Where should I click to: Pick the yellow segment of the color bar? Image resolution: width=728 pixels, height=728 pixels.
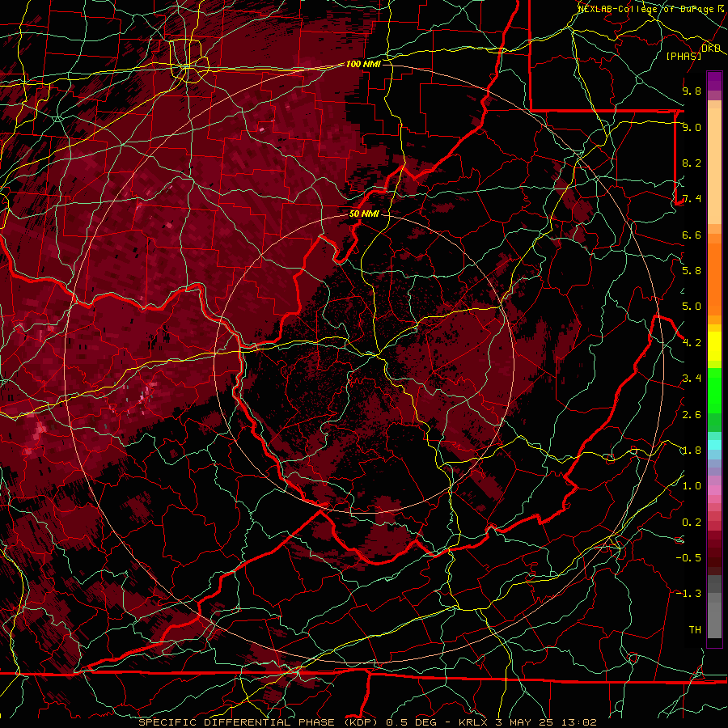coord(714,346)
